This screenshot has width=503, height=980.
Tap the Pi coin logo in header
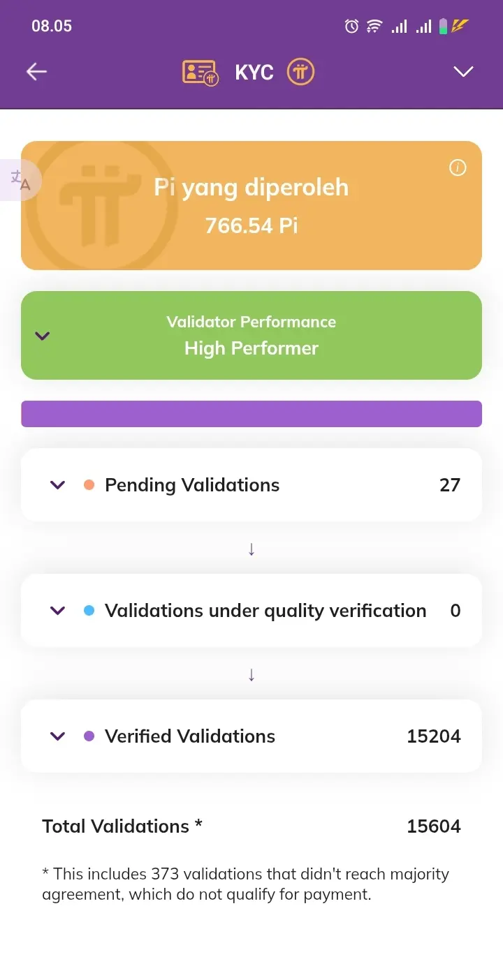[x=301, y=71]
